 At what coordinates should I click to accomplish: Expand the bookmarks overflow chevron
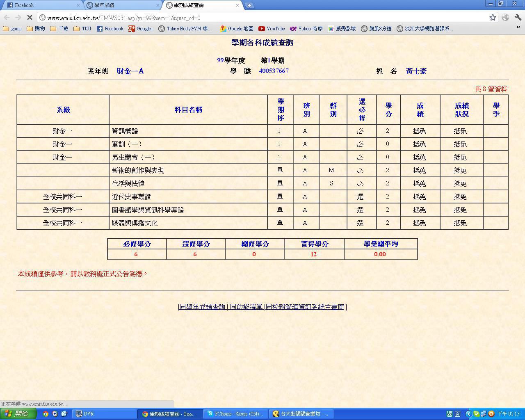518,27
